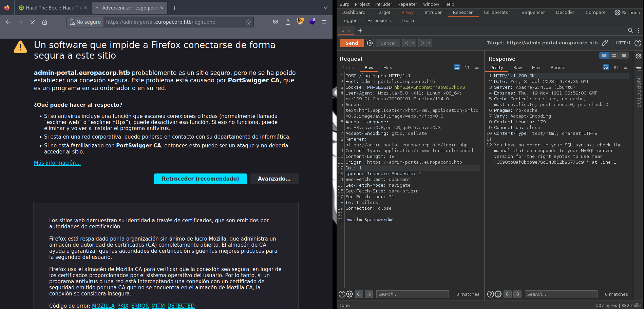Open the Más información link
644x309 pixels.
click(x=57, y=163)
